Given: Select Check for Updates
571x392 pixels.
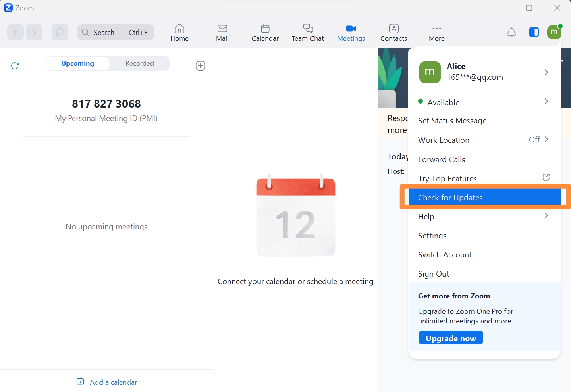Looking at the screenshot, I should 484,197.
